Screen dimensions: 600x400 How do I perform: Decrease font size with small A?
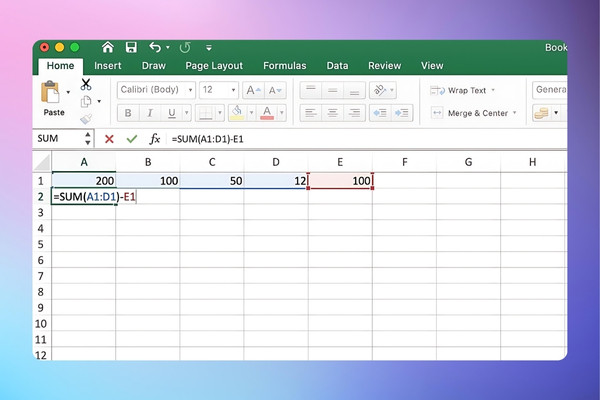point(275,90)
